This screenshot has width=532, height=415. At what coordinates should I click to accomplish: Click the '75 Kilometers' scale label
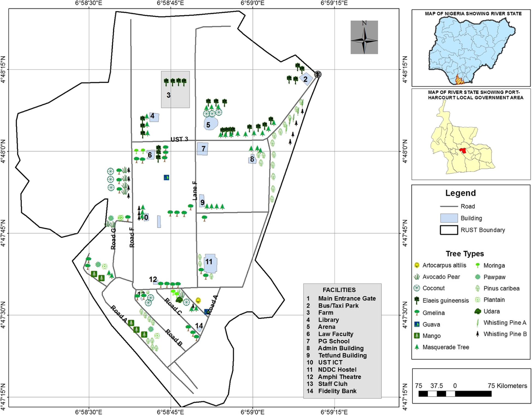coord(507,386)
